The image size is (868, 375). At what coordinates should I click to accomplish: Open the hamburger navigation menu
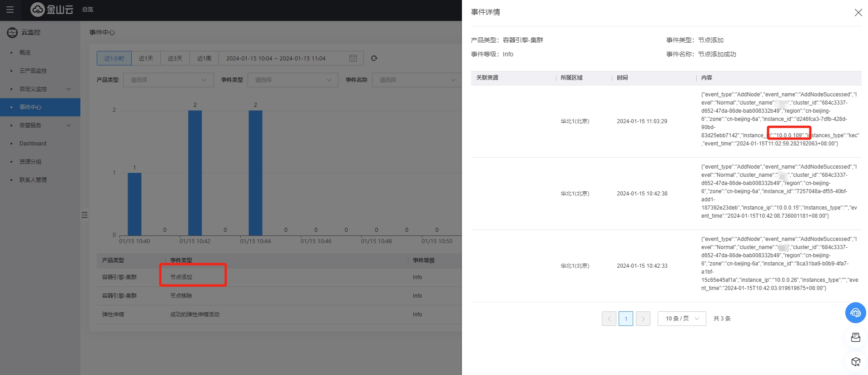coord(10,10)
